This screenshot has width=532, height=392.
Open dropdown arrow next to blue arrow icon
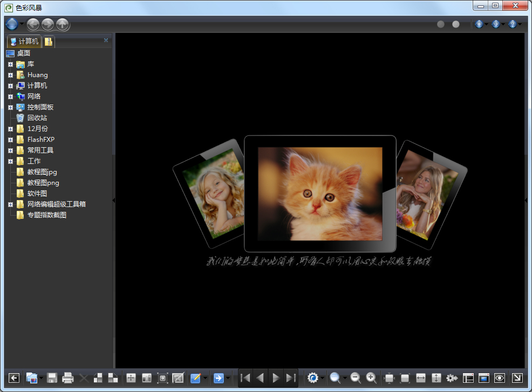228,378
